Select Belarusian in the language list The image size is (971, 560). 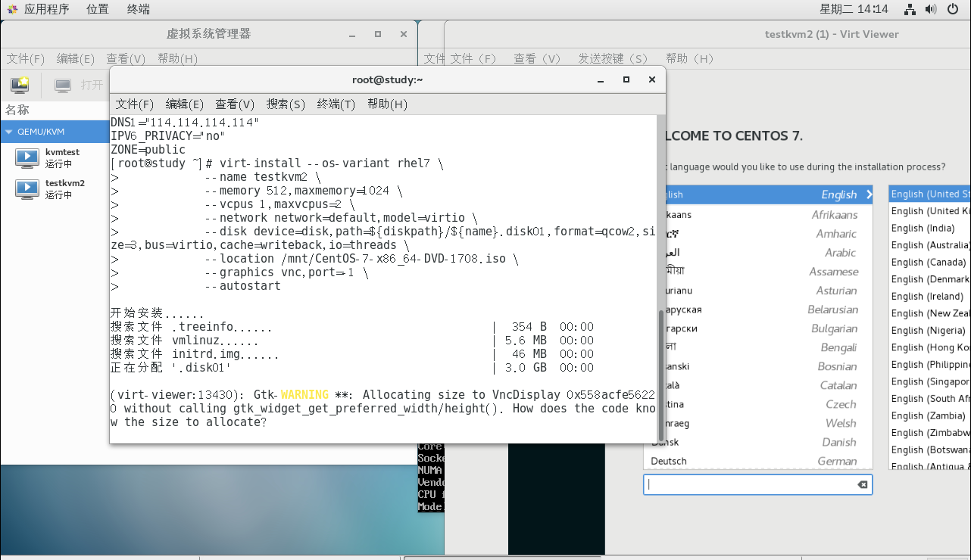(x=757, y=310)
